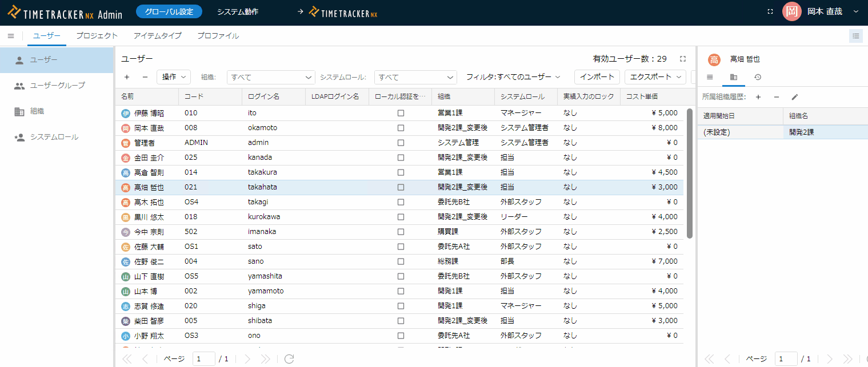This screenshot has width=868, height=367.
Task: Enable local auth checkbox for 管理者
Action: click(x=401, y=143)
